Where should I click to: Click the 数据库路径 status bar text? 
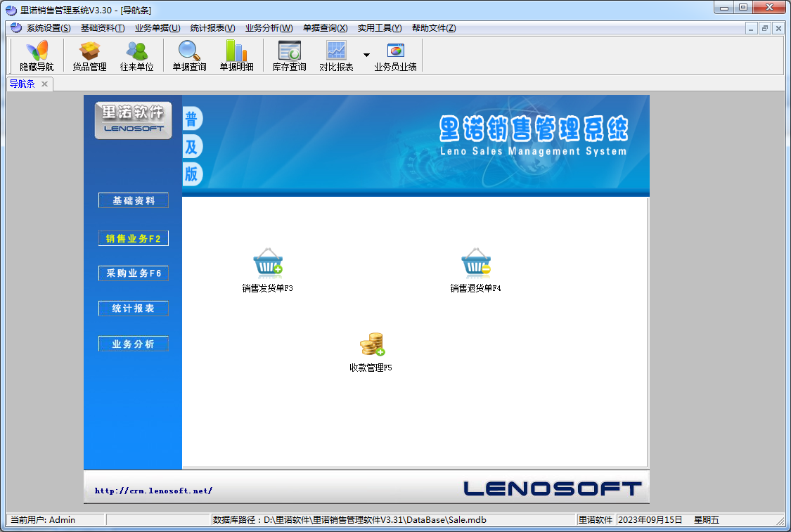349,519
